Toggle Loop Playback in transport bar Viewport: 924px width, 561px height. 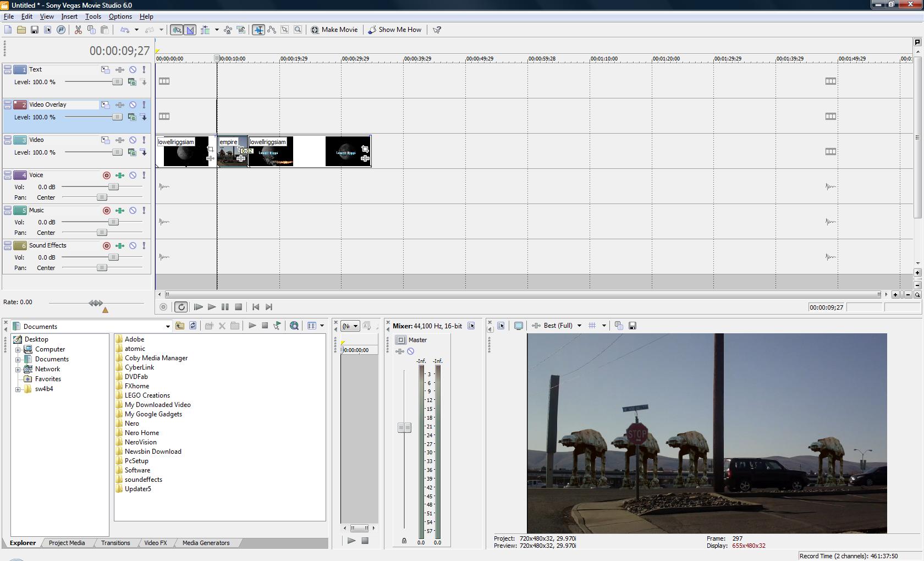pyautogui.click(x=181, y=307)
